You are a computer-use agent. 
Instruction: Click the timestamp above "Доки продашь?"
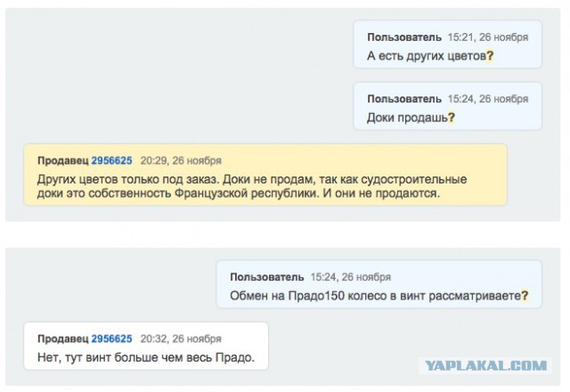(x=488, y=98)
